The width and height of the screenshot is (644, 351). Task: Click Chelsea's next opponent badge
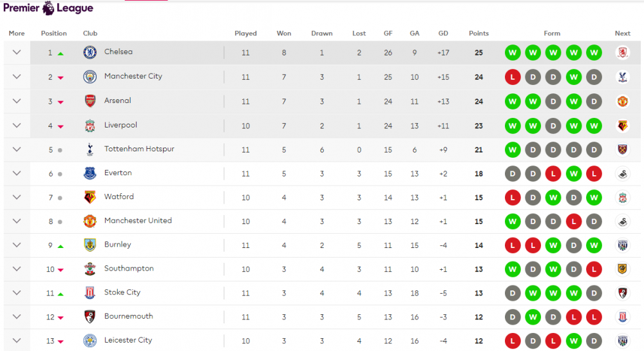tap(623, 53)
